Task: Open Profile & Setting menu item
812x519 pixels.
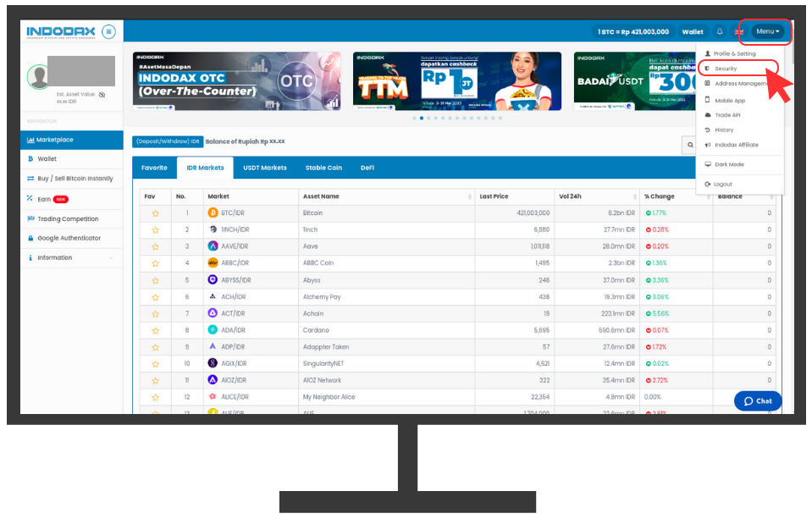Action: 730,53
